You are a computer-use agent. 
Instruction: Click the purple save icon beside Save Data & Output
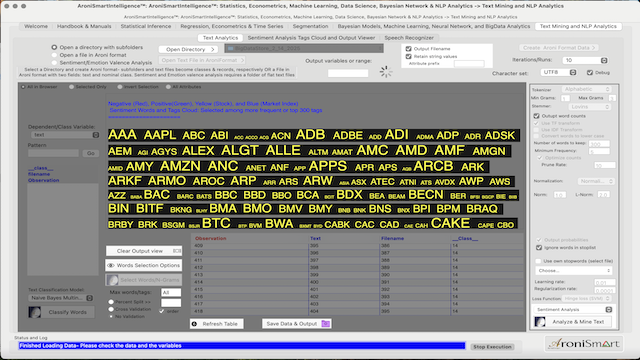[325, 324]
